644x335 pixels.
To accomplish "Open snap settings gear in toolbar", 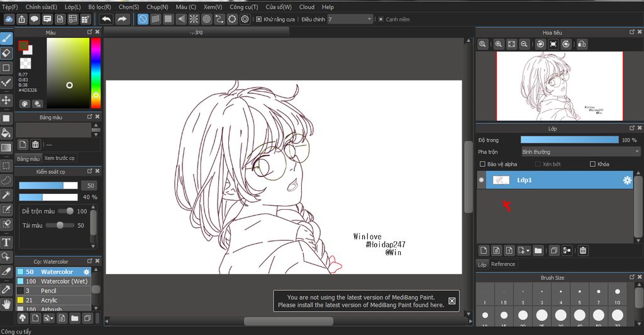I will tap(245, 19).
